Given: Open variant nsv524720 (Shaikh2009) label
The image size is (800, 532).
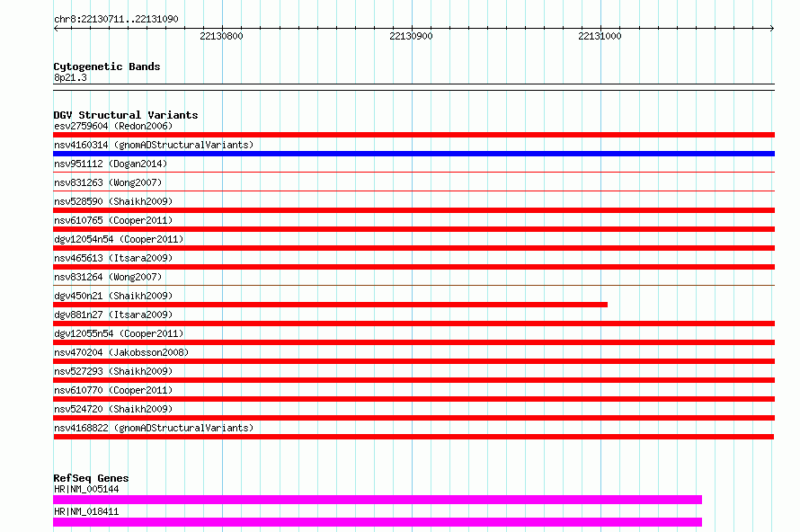Looking at the screenshot, I should pos(113,409).
